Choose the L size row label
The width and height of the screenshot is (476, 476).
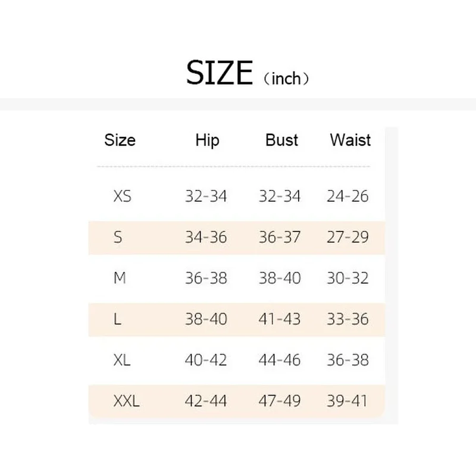(117, 320)
